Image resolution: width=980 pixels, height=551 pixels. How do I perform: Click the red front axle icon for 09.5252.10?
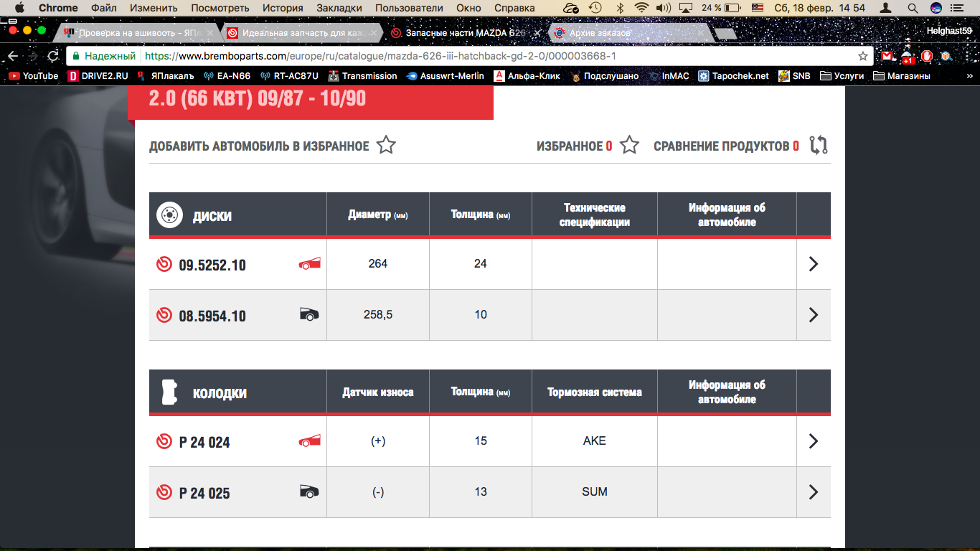coord(309,264)
